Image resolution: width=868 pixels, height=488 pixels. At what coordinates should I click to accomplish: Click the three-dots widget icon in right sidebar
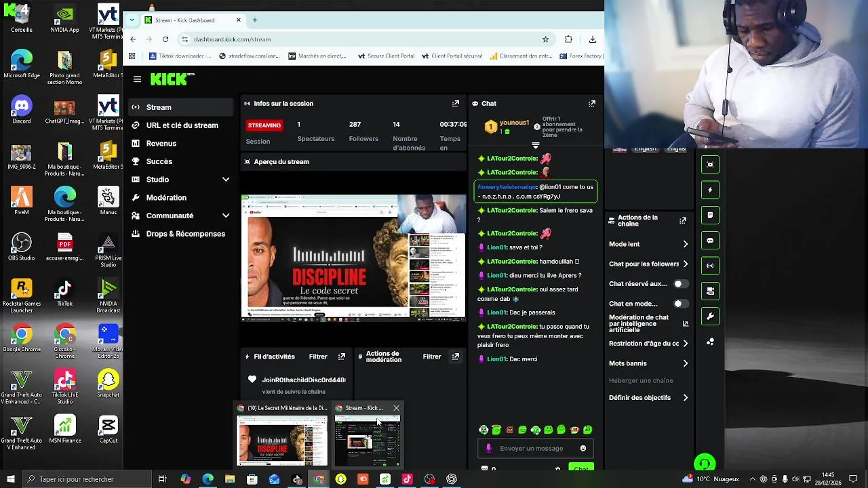point(710,342)
